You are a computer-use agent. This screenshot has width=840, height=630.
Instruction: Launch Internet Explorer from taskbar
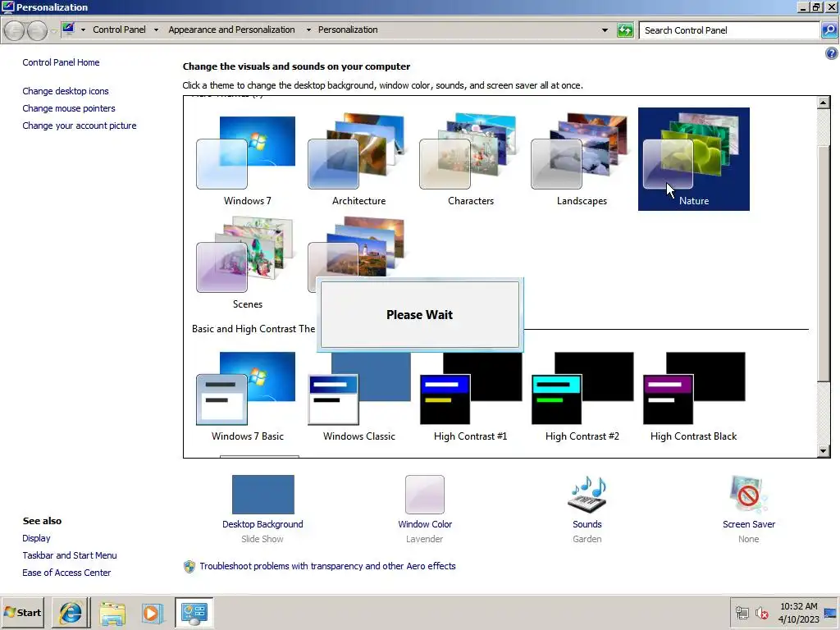click(x=71, y=612)
